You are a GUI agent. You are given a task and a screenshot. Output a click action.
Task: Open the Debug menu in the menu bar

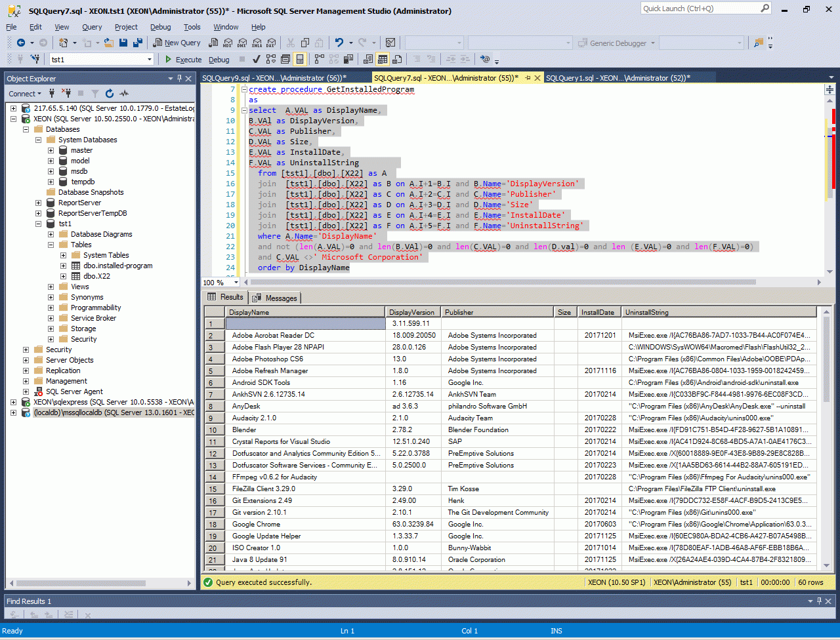click(x=160, y=27)
